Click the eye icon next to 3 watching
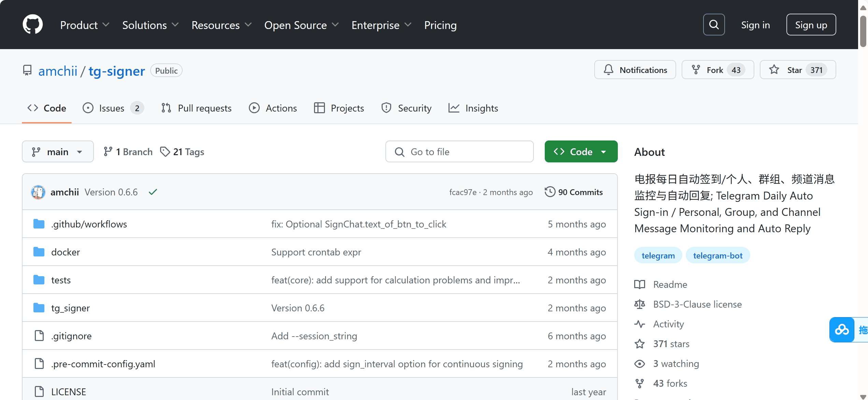 [640, 364]
